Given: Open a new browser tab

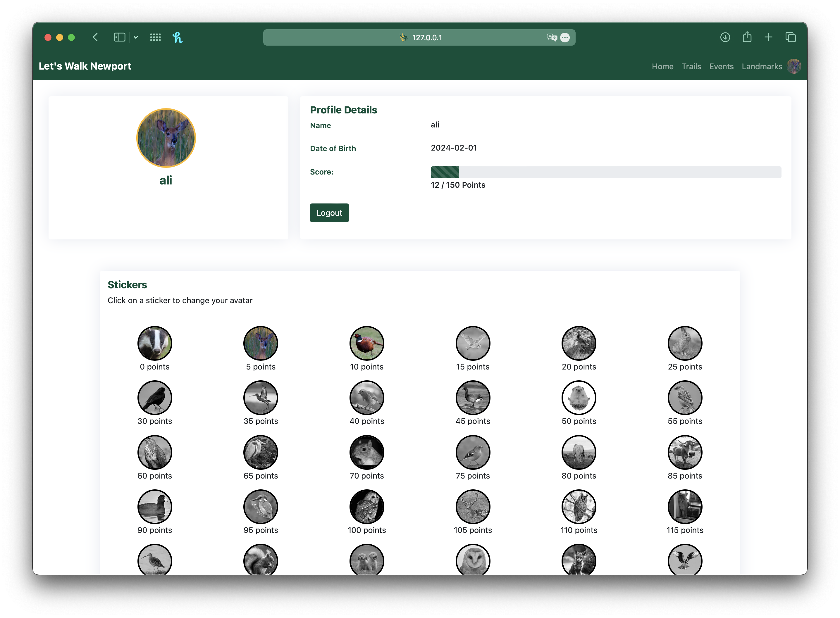Looking at the screenshot, I should (x=769, y=37).
